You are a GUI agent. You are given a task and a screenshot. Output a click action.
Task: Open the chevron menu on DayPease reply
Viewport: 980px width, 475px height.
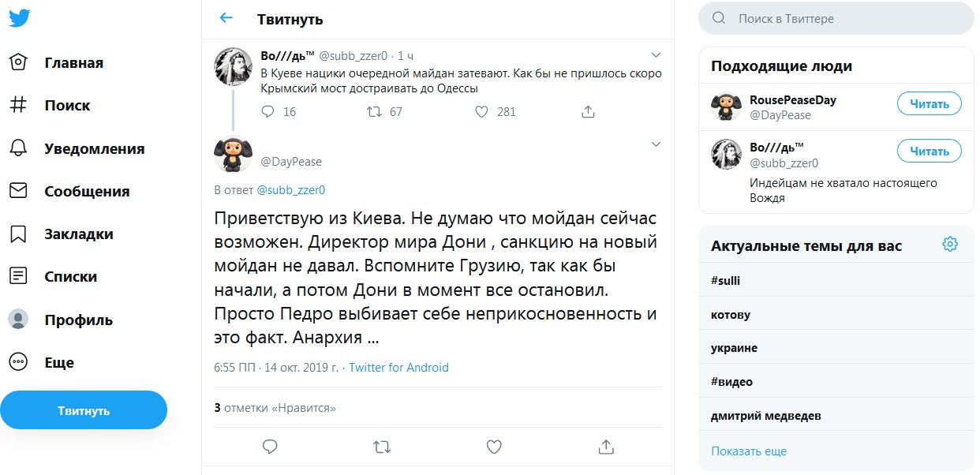[x=655, y=144]
